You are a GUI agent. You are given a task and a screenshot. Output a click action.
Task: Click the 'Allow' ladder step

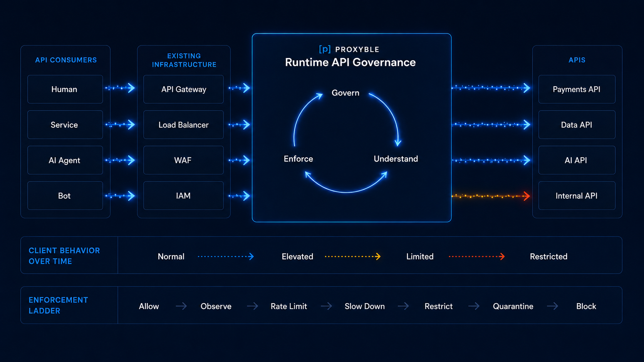coord(149,306)
